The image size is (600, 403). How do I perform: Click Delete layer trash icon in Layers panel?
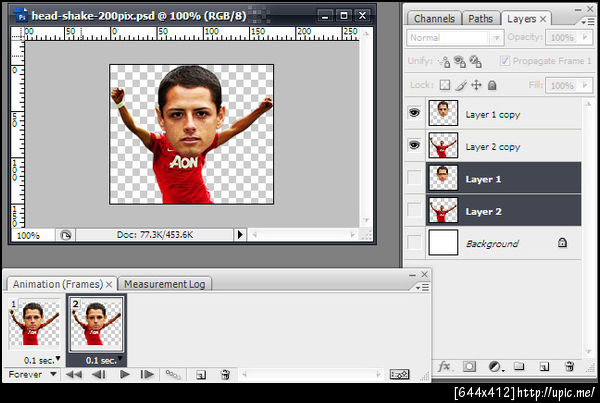(570, 366)
